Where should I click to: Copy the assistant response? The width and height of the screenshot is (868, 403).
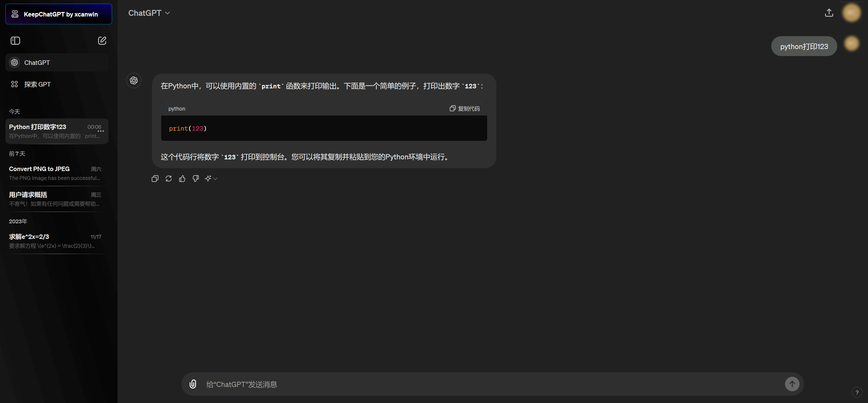click(155, 179)
